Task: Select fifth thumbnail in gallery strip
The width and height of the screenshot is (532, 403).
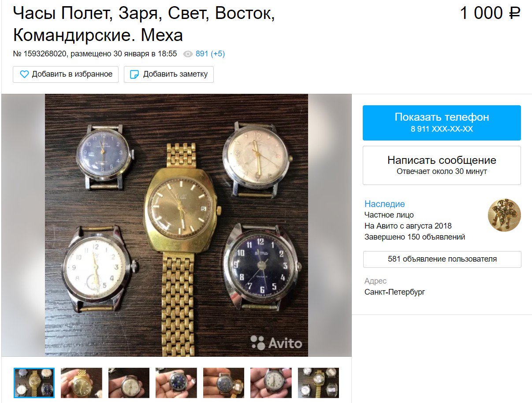Action: 223,383
